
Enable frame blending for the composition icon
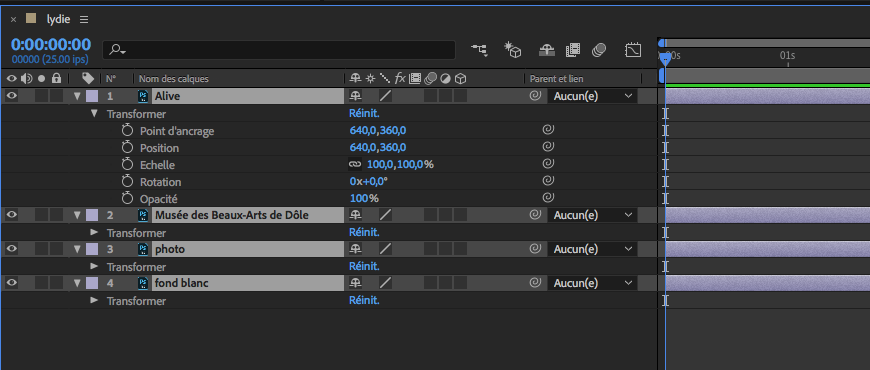click(573, 50)
